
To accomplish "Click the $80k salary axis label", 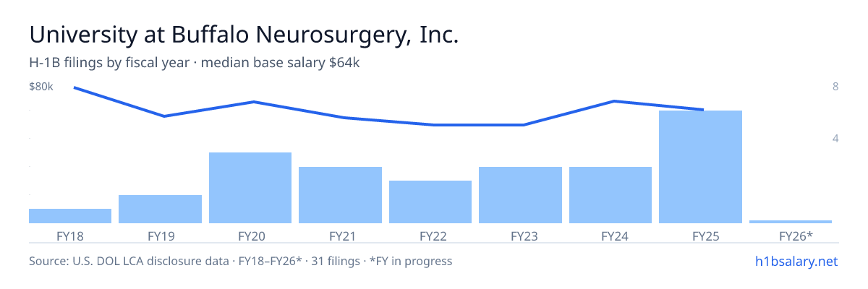I will pos(41,87).
